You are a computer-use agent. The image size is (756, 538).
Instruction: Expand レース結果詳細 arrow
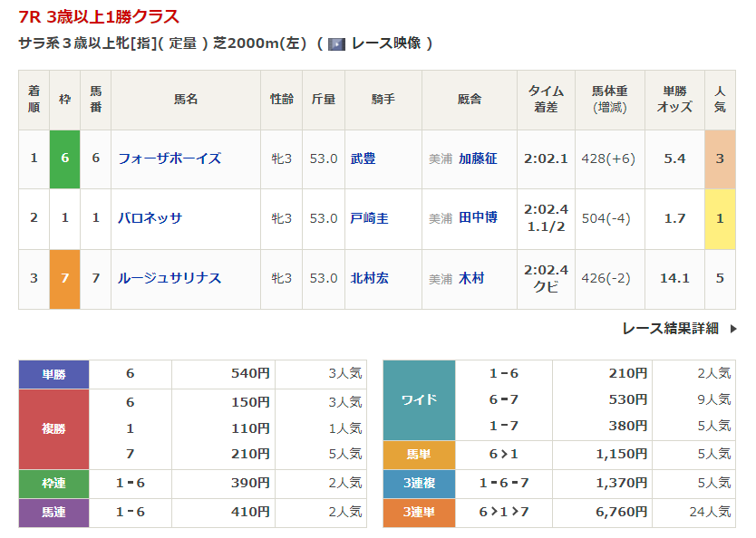(x=732, y=329)
